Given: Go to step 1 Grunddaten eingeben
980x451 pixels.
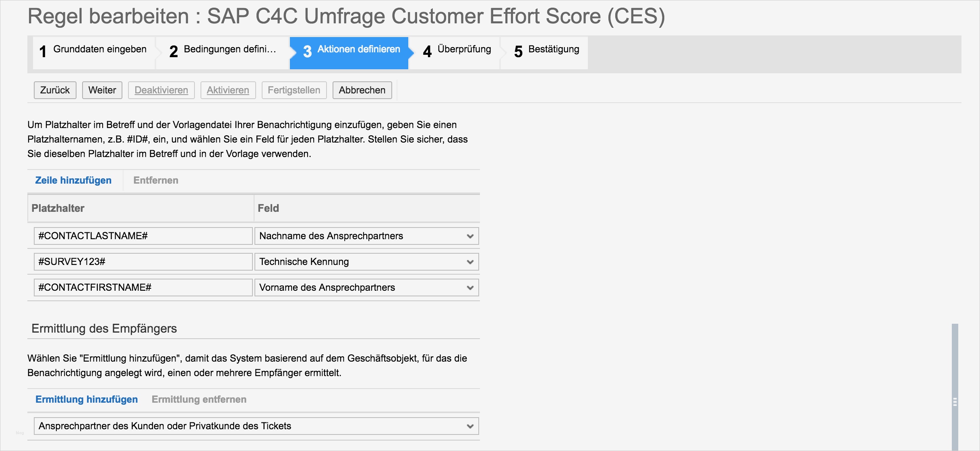Looking at the screenshot, I should (93, 50).
